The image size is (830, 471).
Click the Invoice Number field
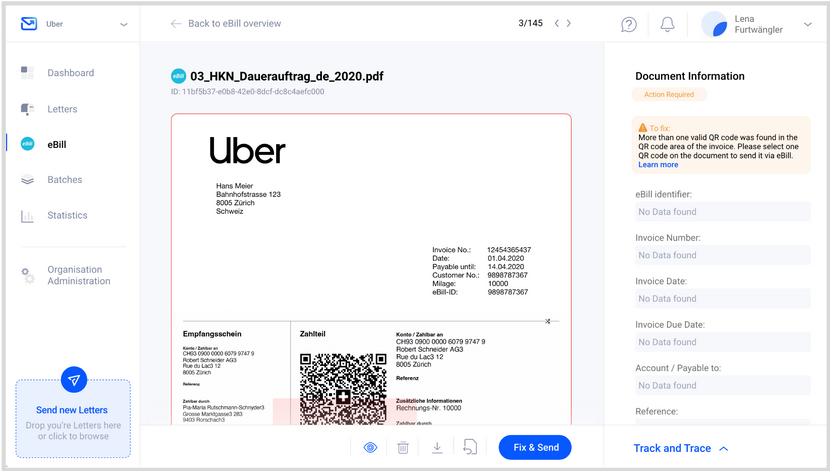click(x=723, y=255)
